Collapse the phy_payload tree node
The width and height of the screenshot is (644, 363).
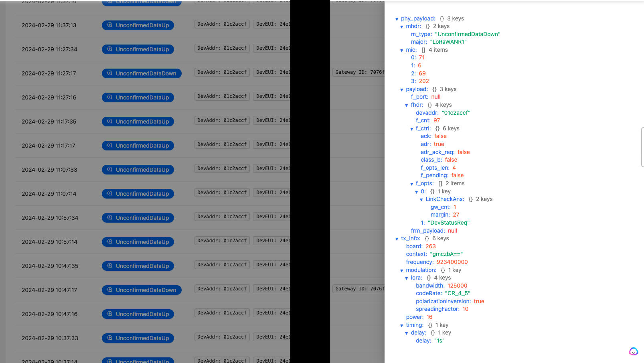tap(397, 19)
